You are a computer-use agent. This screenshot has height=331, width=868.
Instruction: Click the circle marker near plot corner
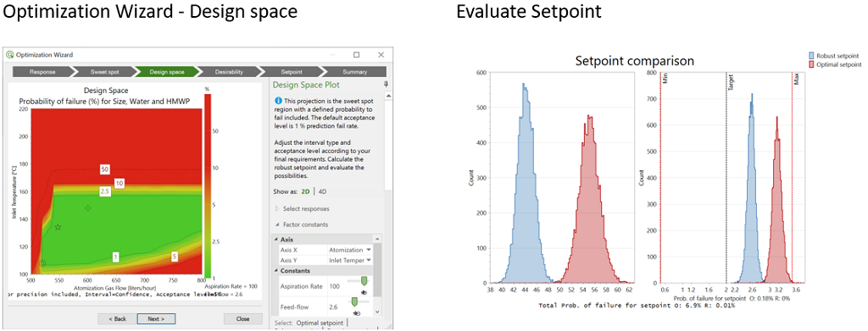pyautogui.click(x=42, y=263)
